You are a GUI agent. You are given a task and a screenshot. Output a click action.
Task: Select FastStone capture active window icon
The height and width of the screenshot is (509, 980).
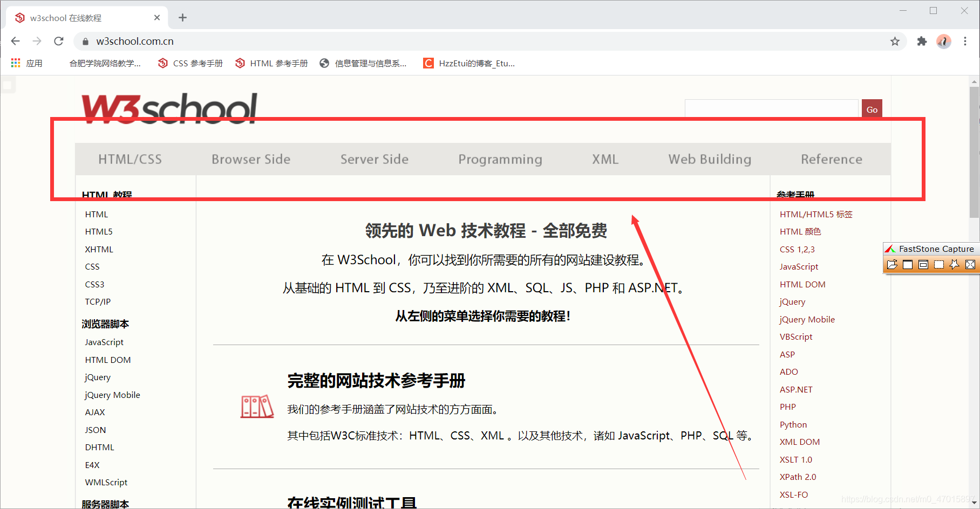click(x=908, y=264)
